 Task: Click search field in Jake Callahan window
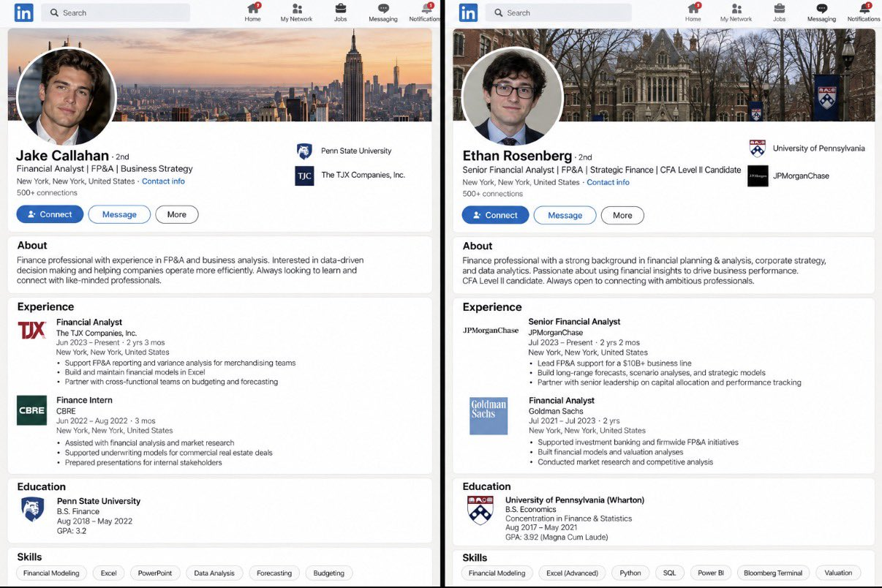pos(116,12)
